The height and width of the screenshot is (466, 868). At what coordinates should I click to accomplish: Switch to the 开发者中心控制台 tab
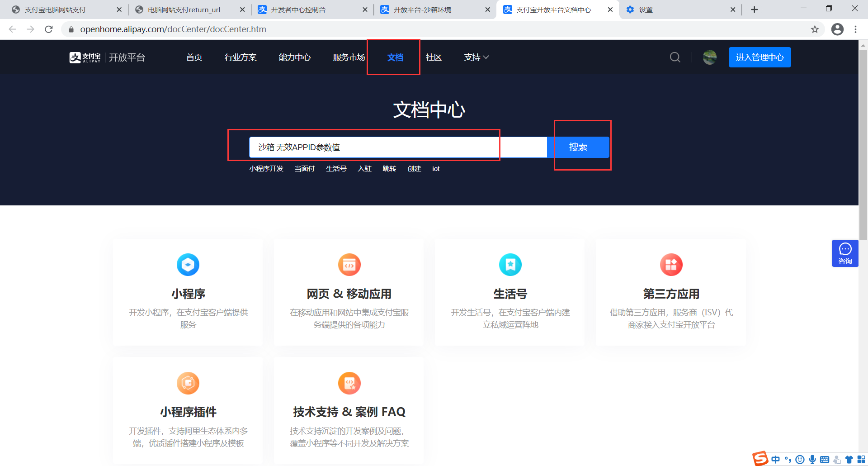point(312,10)
